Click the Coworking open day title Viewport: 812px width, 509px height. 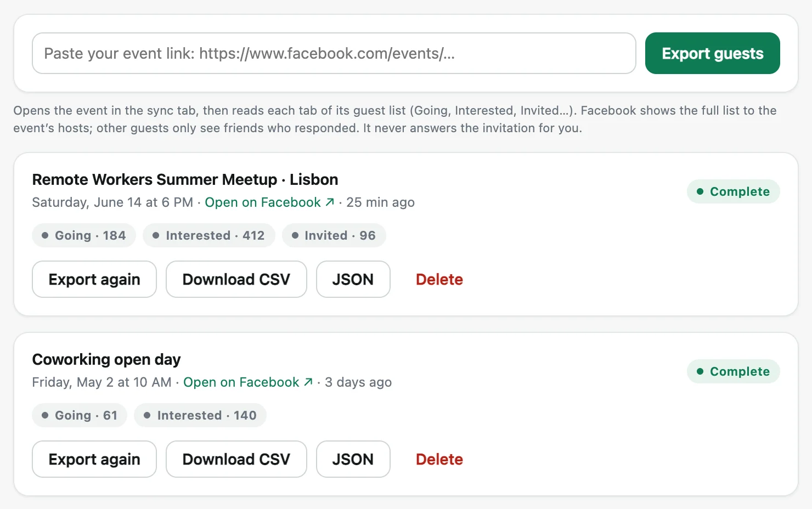[106, 359]
